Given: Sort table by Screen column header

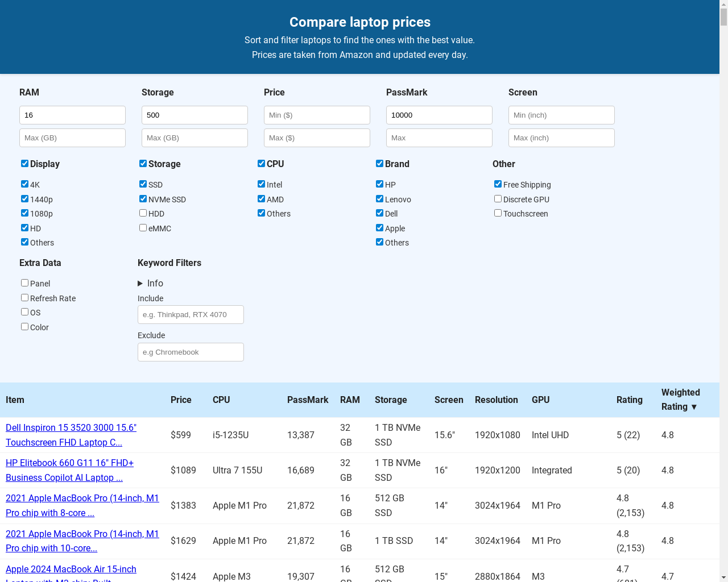Looking at the screenshot, I should point(449,400).
